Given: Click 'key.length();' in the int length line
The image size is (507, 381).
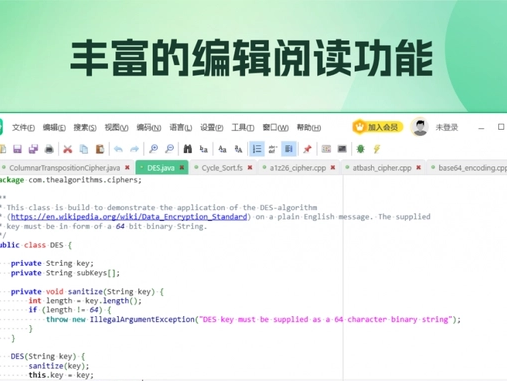Looking at the screenshot, I should (x=113, y=301).
